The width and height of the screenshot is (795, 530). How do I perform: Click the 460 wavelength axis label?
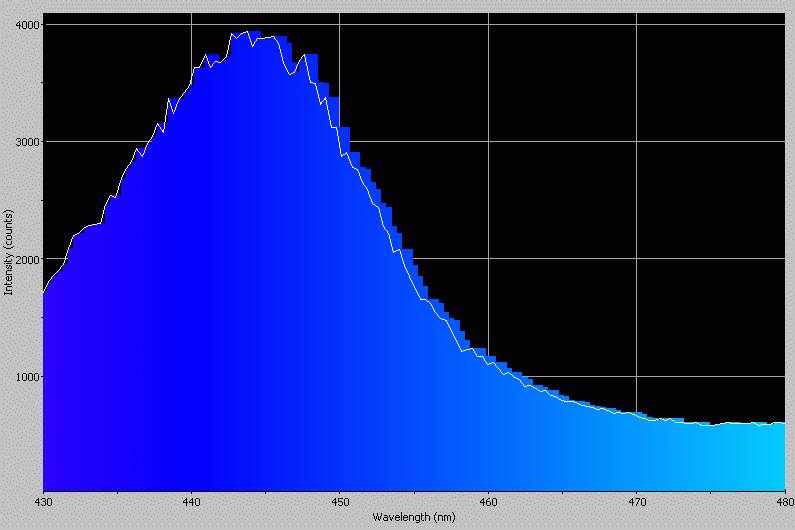click(488, 502)
